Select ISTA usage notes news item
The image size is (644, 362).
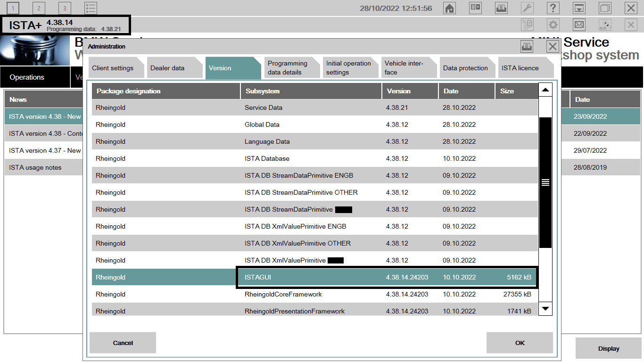pyautogui.click(x=43, y=167)
